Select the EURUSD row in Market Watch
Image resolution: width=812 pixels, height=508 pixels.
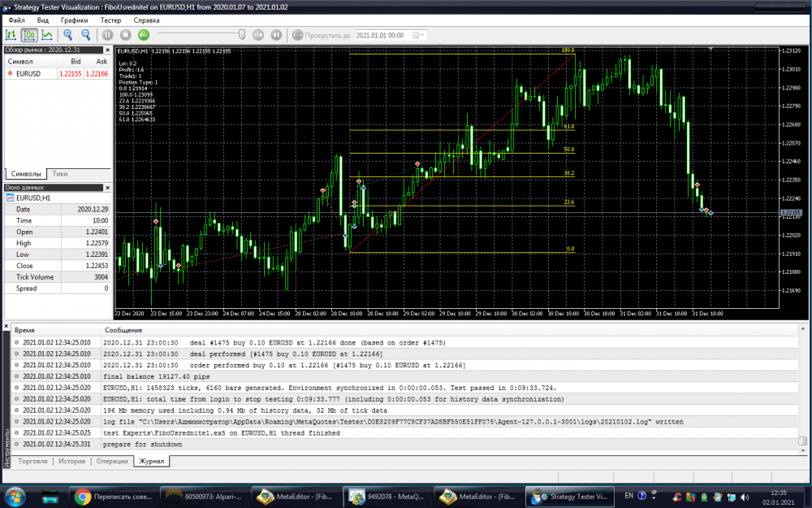(x=58, y=74)
